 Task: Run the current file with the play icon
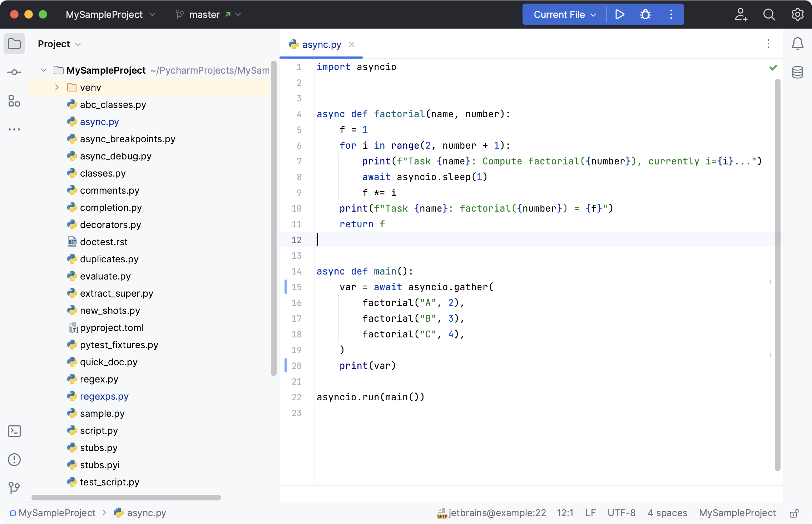pos(620,15)
